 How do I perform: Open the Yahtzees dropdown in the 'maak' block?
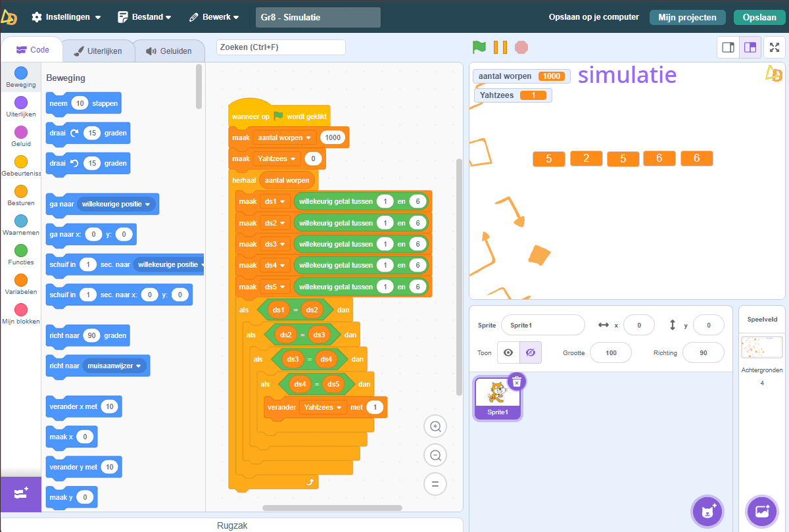277,158
